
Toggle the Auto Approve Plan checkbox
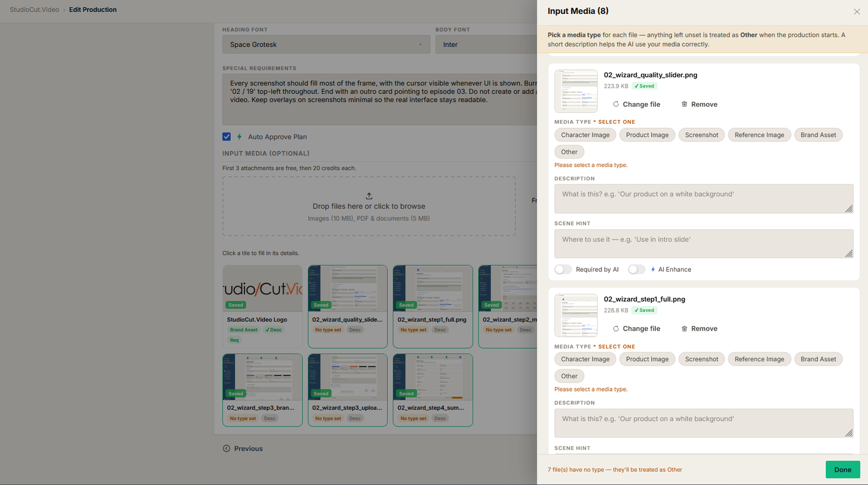coord(227,137)
